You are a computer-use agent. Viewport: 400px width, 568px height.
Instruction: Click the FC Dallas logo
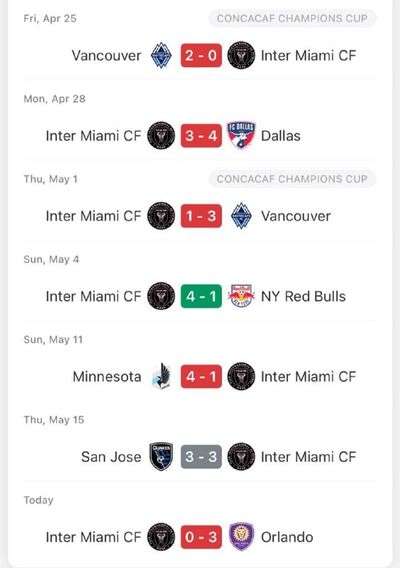[x=241, y=135]
